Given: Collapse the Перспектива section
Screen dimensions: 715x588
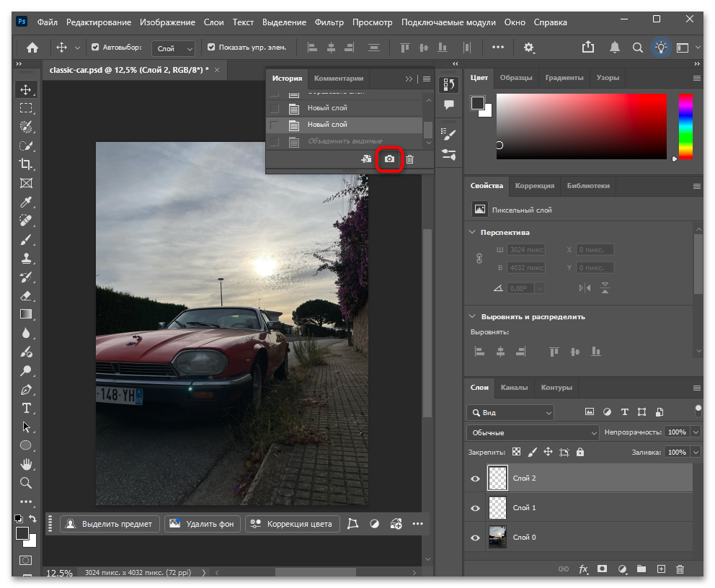Looking at the screenshot, I should 473,233.
